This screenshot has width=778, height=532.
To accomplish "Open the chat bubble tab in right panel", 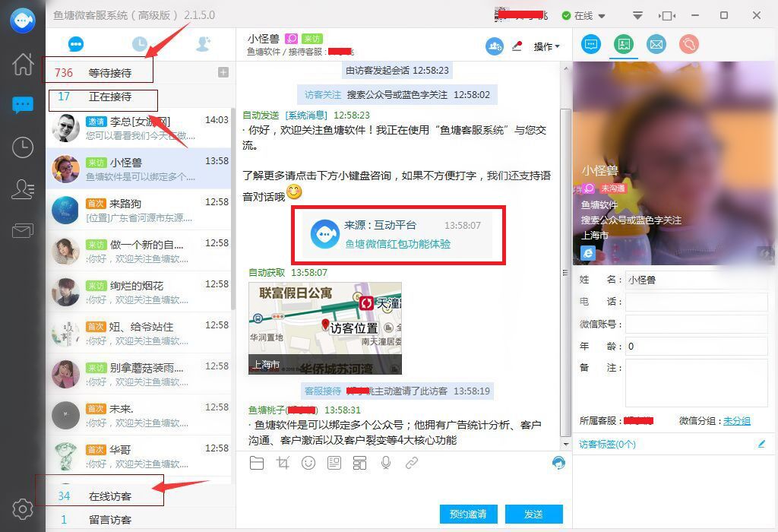I will (x=591, y=44).
